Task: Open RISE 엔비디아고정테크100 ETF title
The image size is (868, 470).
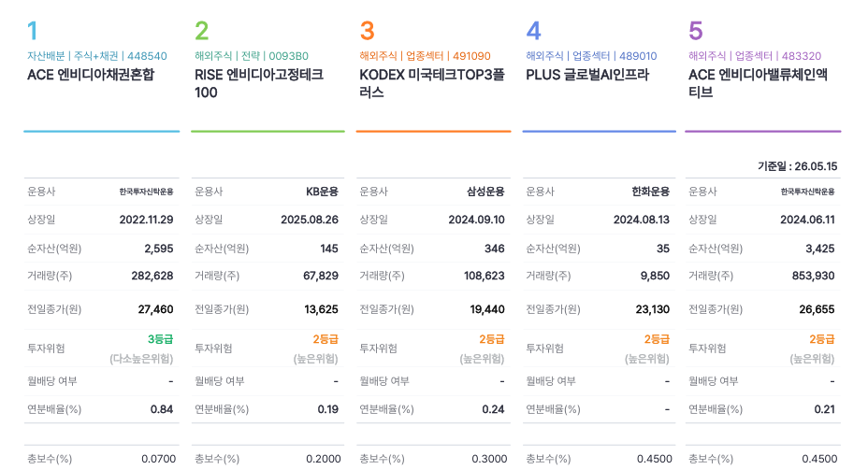Action: coord(258,83)
